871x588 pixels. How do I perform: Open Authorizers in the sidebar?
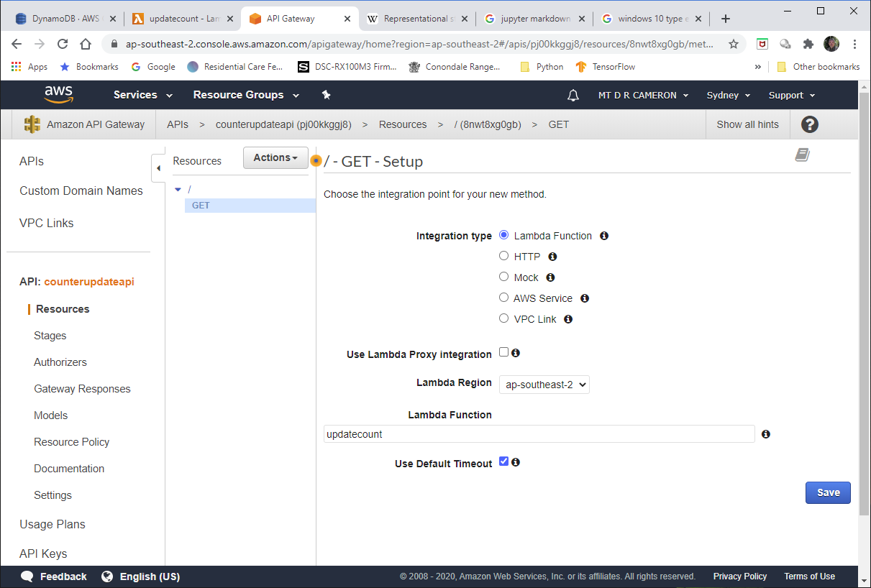(x=60, y=362)
